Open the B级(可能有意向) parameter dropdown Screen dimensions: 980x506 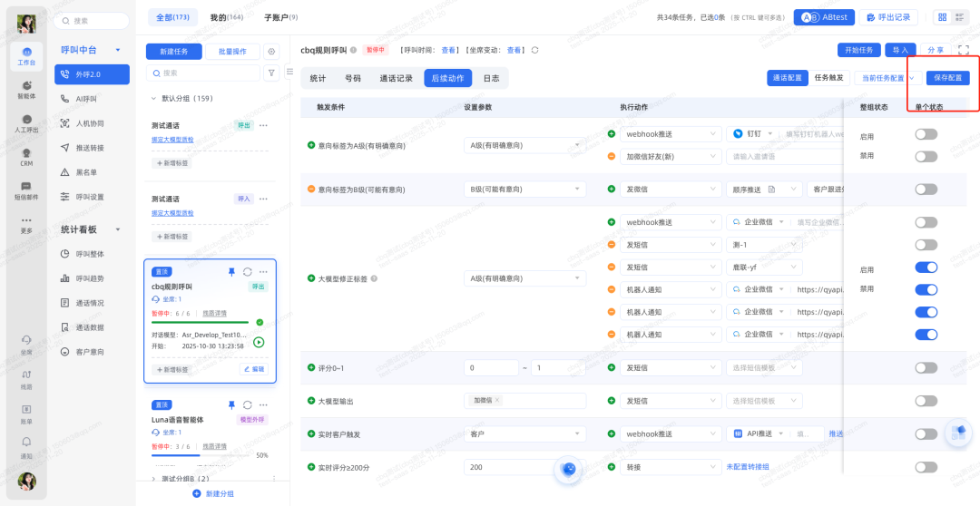(x=524, y=190)
